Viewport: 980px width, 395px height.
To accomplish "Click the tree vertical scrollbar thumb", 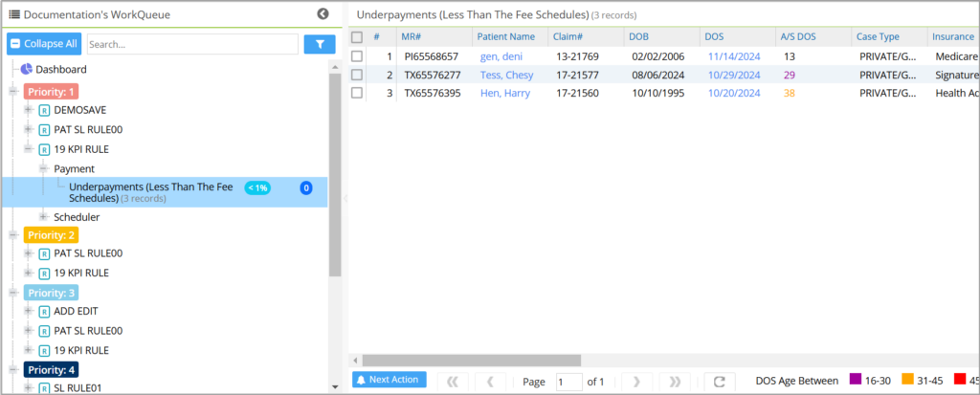I will pos(335,174).
